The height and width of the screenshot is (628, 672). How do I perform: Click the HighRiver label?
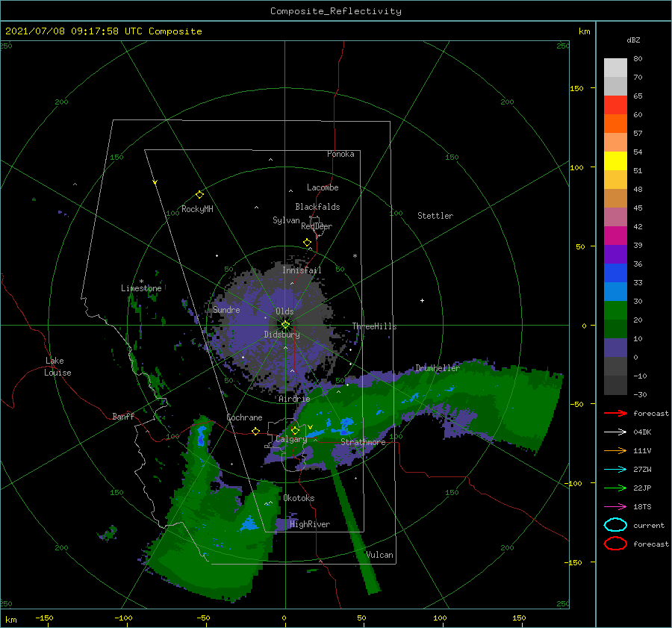point(310,524)
